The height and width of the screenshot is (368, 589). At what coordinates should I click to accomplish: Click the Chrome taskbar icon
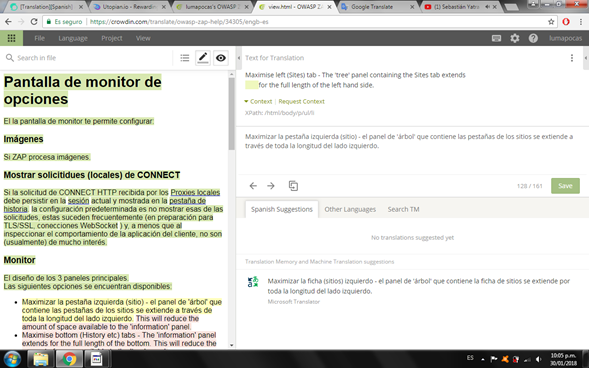(x=69, y=359)
